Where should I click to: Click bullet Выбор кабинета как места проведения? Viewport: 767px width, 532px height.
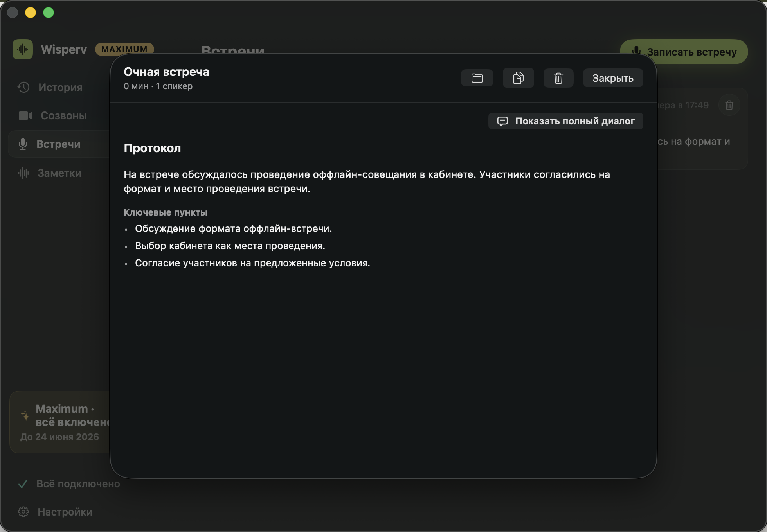(230, 246)
